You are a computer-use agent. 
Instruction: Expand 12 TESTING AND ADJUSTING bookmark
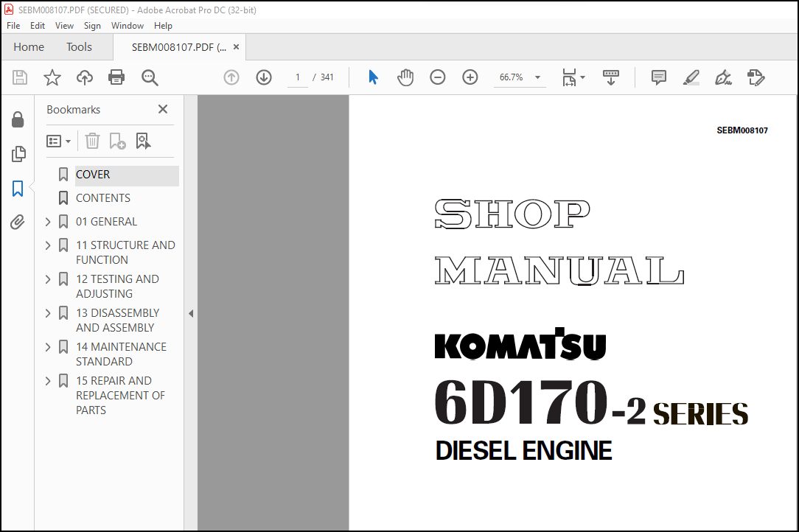[x=48, y=279]
